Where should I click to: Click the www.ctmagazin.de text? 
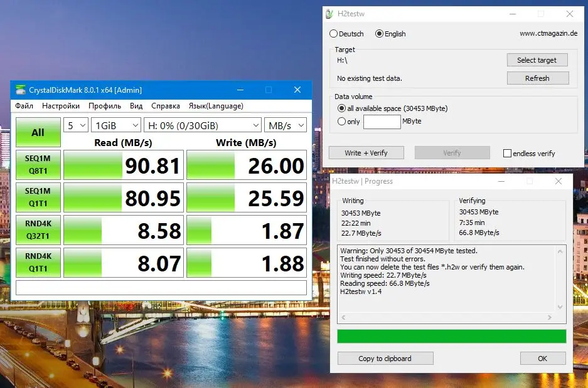tap(548, 34)
